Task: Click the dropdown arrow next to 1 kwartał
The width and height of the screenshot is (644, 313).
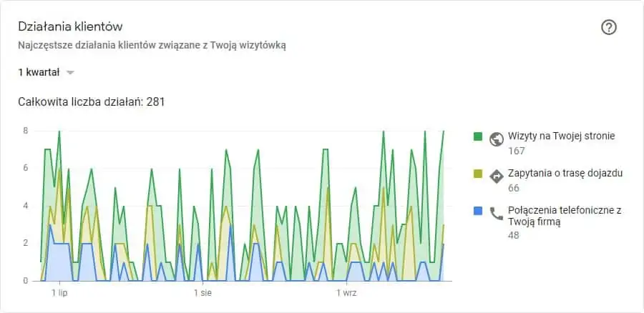Action: point(70,73)
